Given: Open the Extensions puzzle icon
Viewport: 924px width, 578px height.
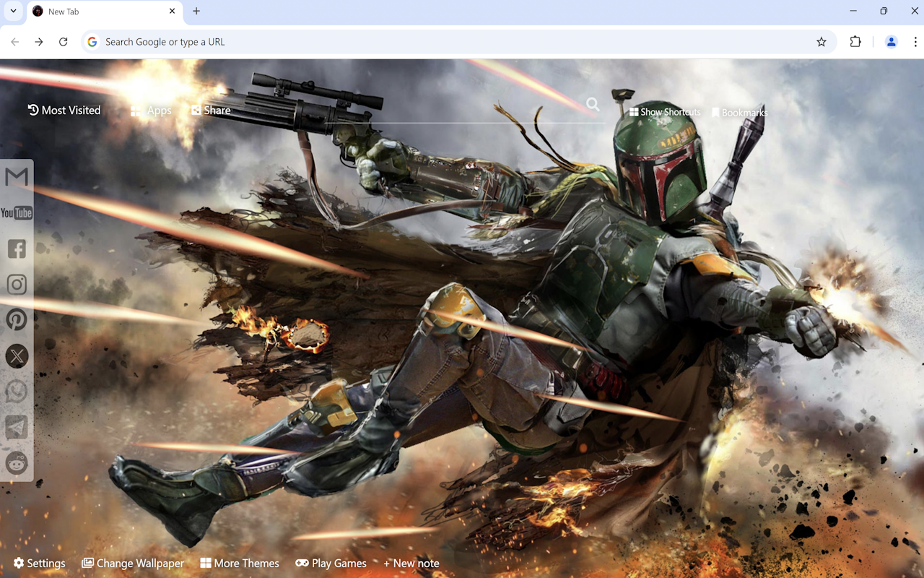Looking at the screenshot, I should 855,42.
